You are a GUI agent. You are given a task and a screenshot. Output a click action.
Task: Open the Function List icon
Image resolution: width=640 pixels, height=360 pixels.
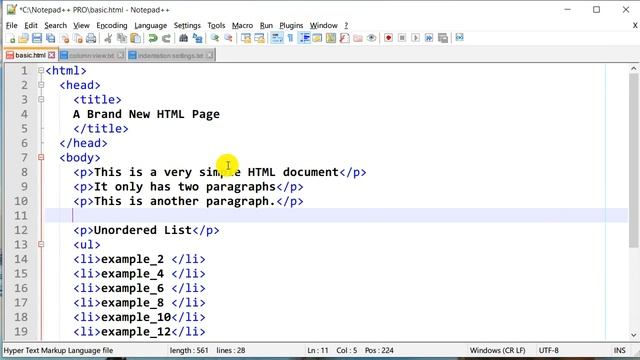pyautogui.click(x=344, y=38)
